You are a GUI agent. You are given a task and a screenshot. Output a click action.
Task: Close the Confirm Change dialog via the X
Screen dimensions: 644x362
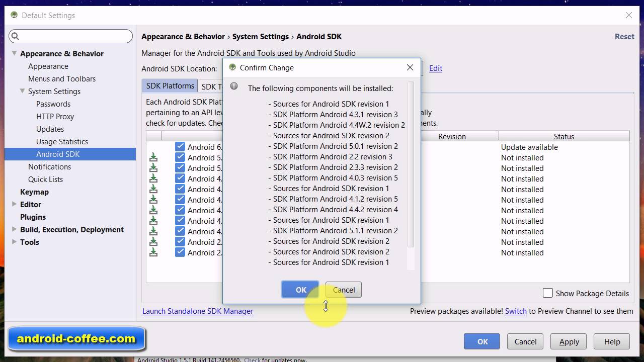[x=410, y=67]
